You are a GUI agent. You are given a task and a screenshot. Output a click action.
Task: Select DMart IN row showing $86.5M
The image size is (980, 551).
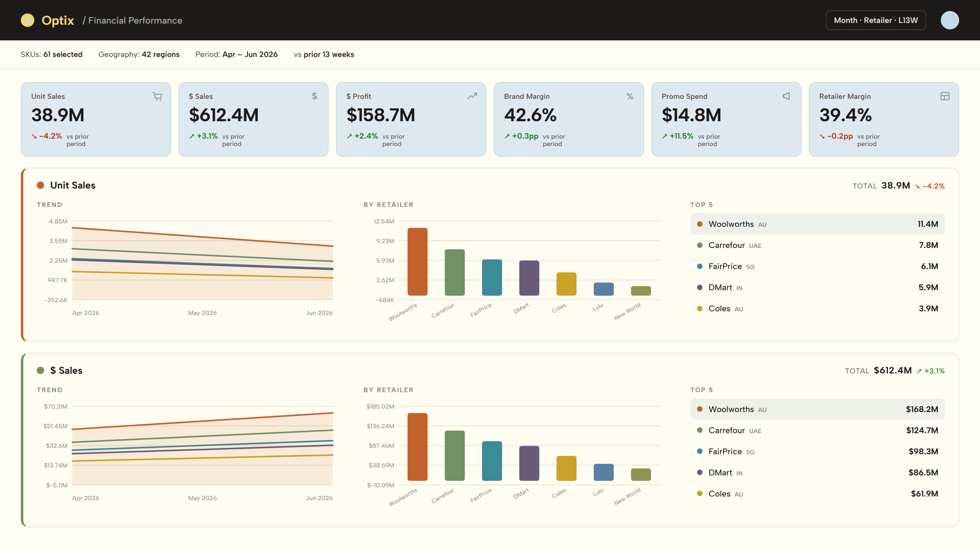point(817,473)
